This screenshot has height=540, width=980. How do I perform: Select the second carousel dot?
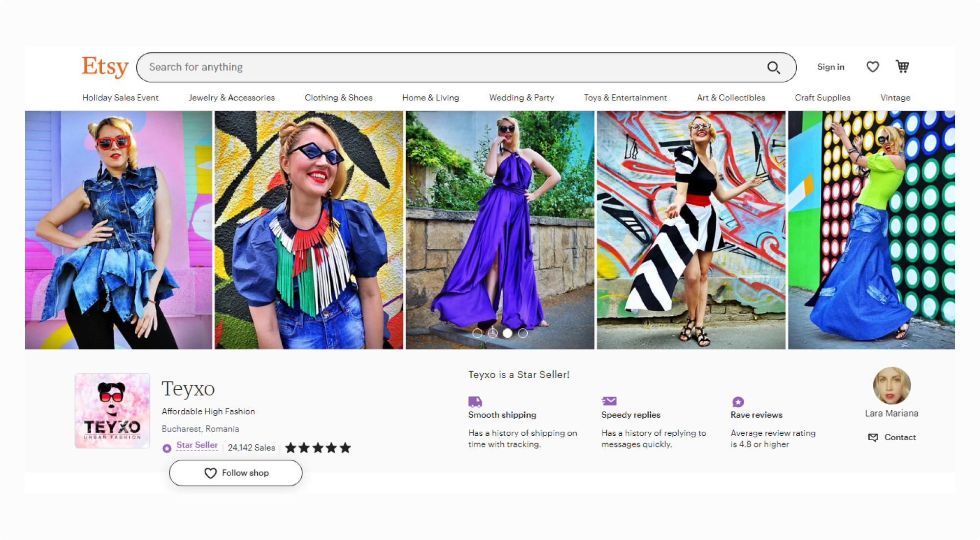(492, 333)
